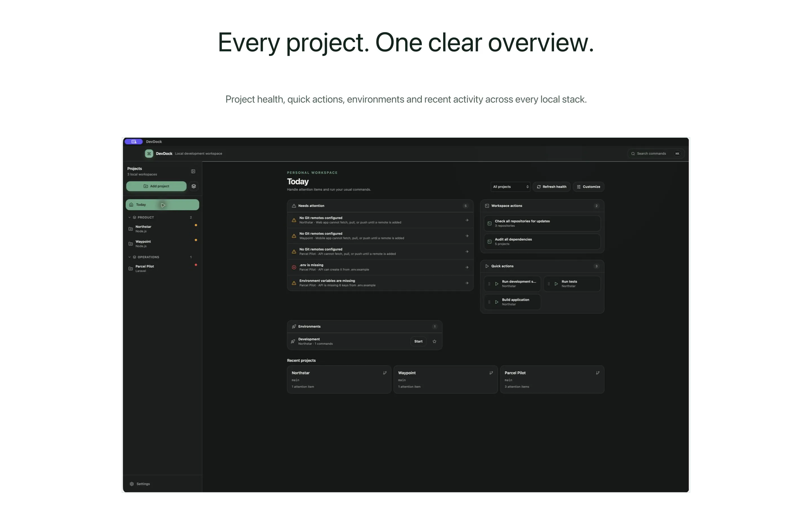Screen dimensions: 812x508
Task: Click branch icon on Parcel Pilot recent card
Action: [x=598, y=373]
